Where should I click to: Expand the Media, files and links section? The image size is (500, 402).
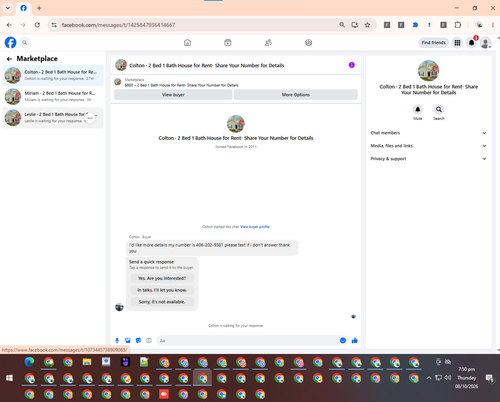428,146
